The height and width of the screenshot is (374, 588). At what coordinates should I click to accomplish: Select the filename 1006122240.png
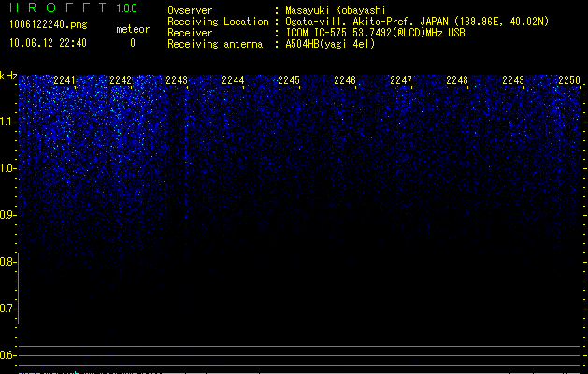point(49,24)
